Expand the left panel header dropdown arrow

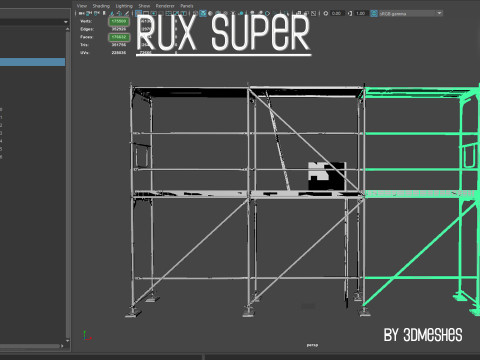coord(66,22)
